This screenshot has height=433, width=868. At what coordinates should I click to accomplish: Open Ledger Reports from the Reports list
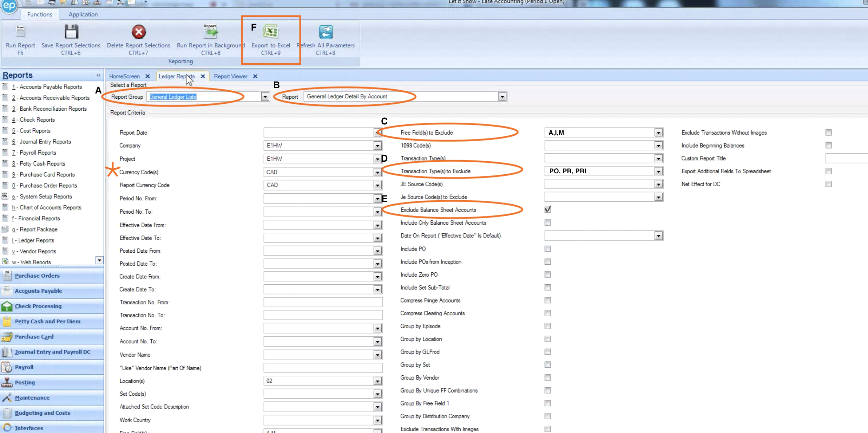coord(37,240)
